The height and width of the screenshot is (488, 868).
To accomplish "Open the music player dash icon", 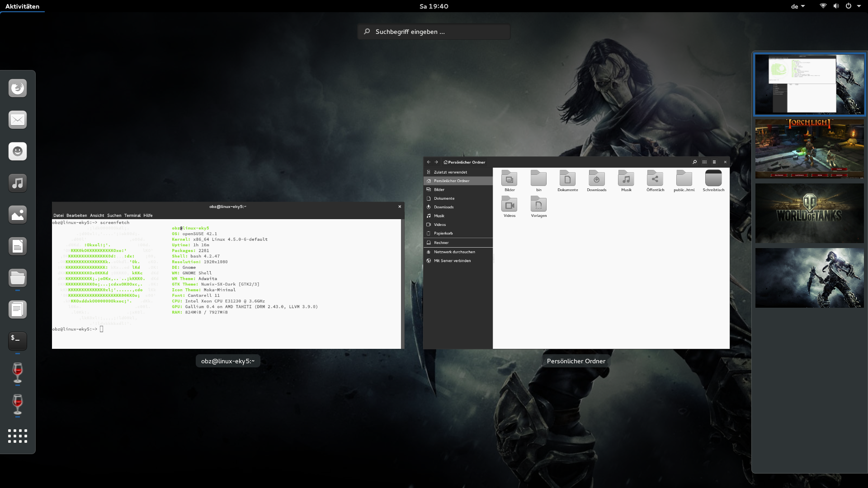I will [x=18, y=183].
